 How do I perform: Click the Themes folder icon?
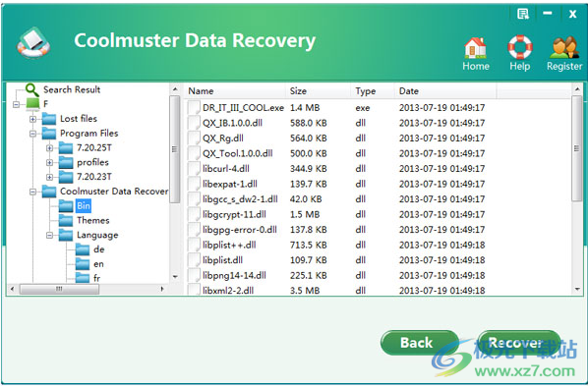point(66,221)
